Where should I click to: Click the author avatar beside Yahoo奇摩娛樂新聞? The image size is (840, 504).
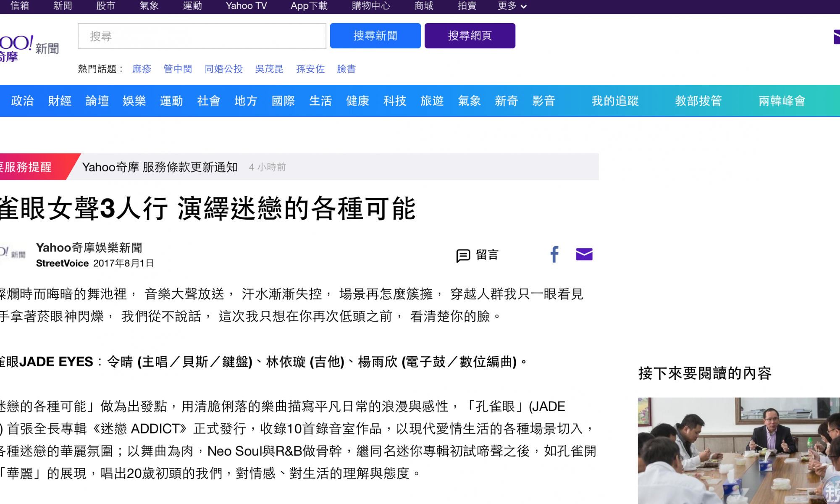pos(13,254)
